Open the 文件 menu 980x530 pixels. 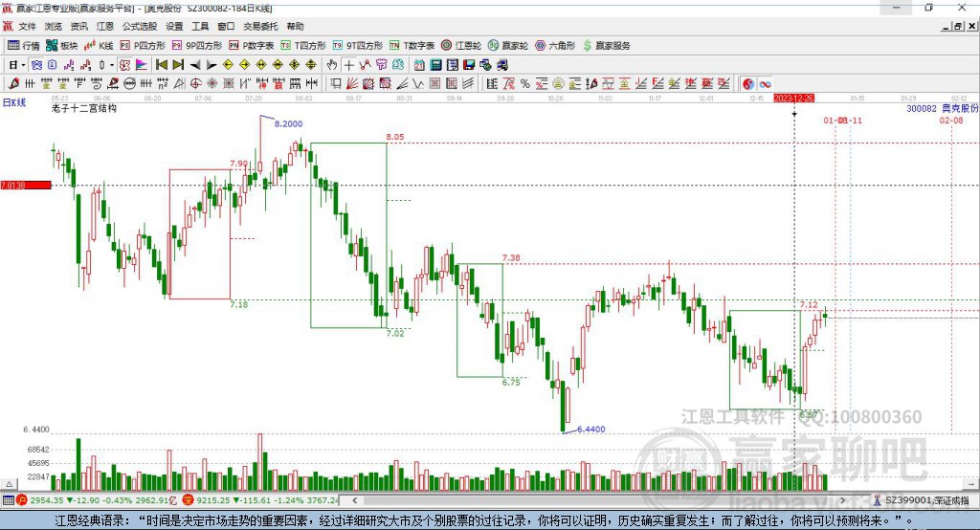click(27, 26)
